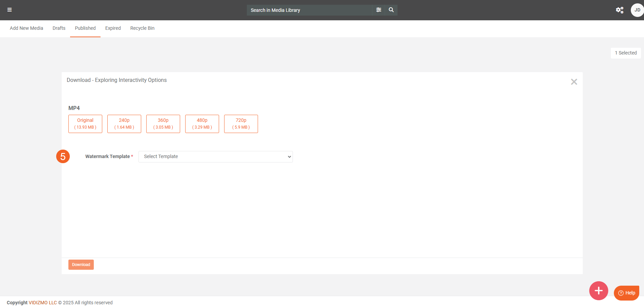The width and height of the screenshot is (644, 308).
Task: Pick the 720p download quality
Action: 241,124
